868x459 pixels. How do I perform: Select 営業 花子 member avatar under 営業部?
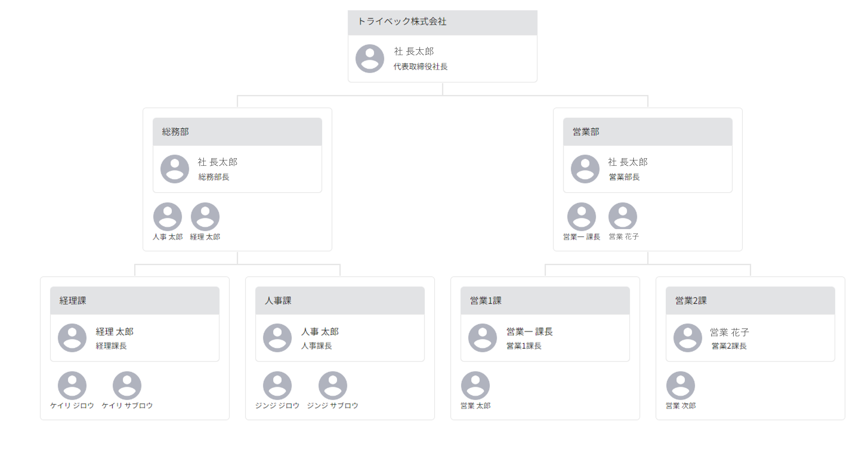(623, 216)
